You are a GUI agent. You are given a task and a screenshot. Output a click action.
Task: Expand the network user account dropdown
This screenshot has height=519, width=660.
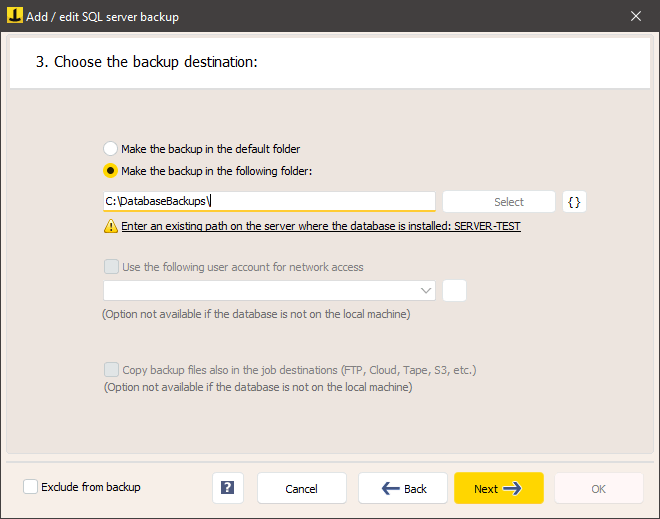click(269, 290)
